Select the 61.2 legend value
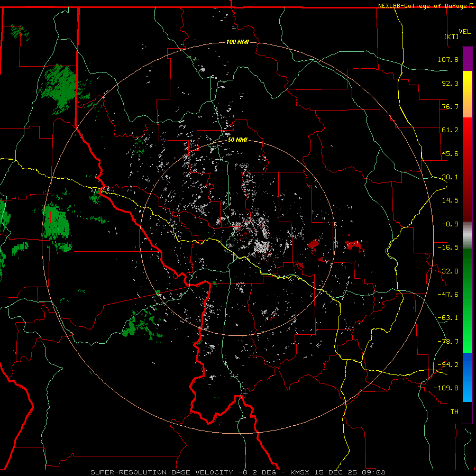This screenshot has width=476, height=476. (x=450, y=130)
